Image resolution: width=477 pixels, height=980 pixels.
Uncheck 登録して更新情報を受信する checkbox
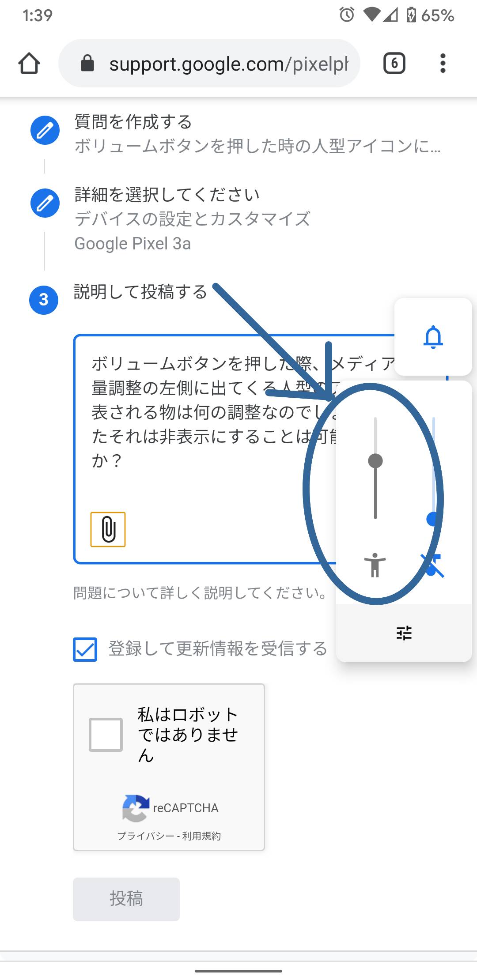[85, 649]
